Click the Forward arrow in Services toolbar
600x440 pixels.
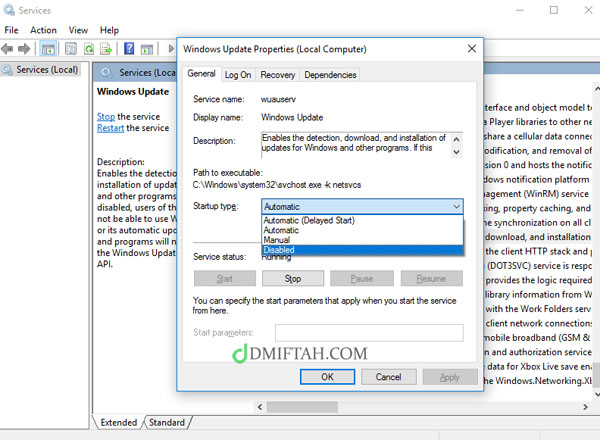pyautogui.click(x=24, y=49)
